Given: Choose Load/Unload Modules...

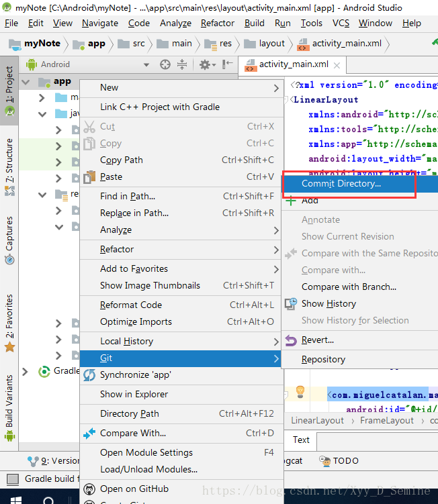Looking at the screenshot, I should tap(181, 469).
